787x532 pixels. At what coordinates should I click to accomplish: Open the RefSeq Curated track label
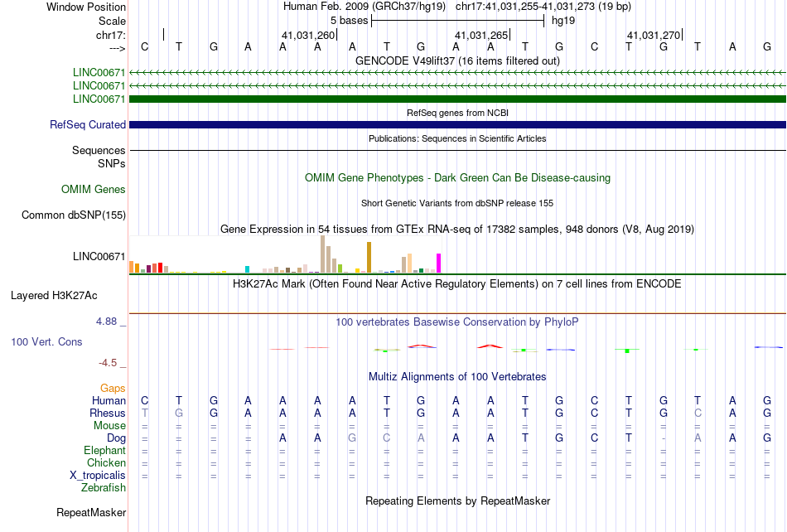coord(87,124)
